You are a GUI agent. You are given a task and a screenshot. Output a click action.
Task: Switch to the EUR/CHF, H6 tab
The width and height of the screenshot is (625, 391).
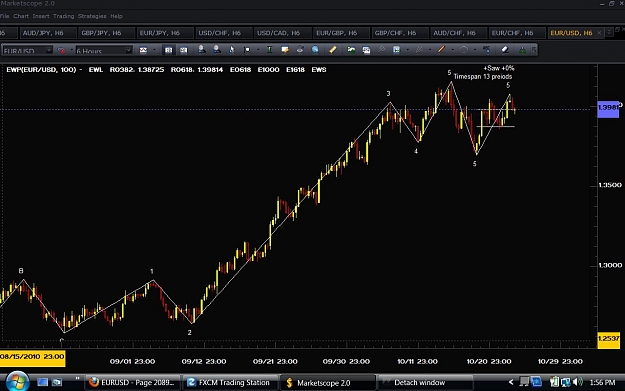pyautogui.click(x=517, y=33)
